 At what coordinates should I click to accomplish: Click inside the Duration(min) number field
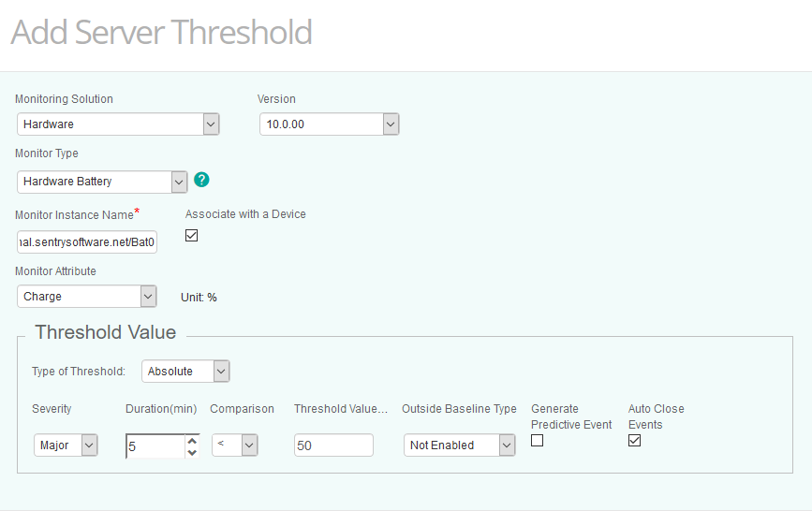pyautogui.click(x=155, y=446)
